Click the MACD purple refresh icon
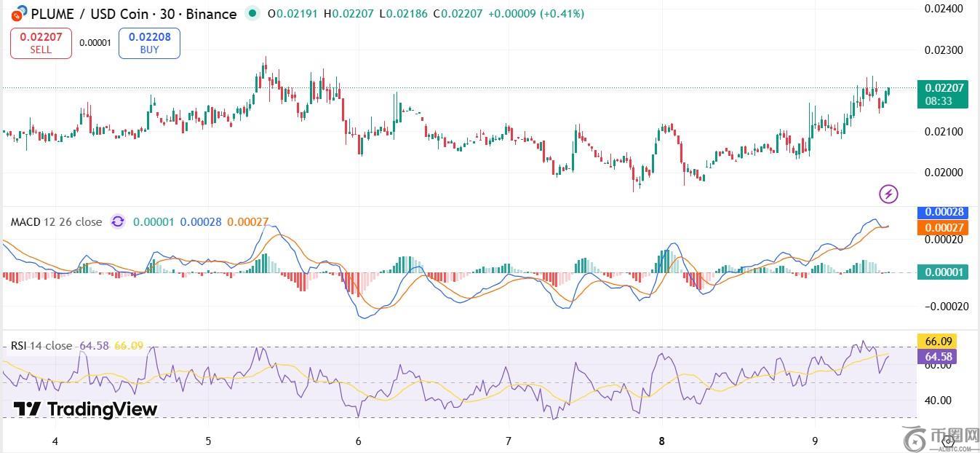Viewport: 980px width, 453px height. click(117, 221)
